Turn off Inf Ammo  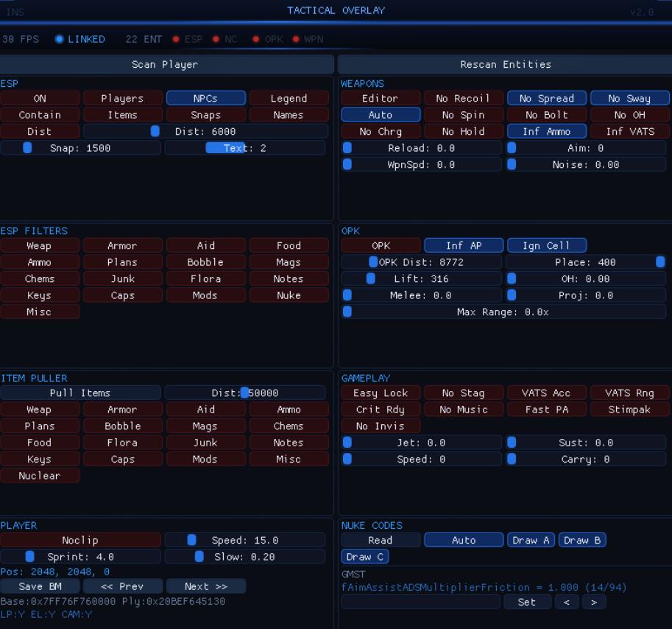(x=546, y=131)
